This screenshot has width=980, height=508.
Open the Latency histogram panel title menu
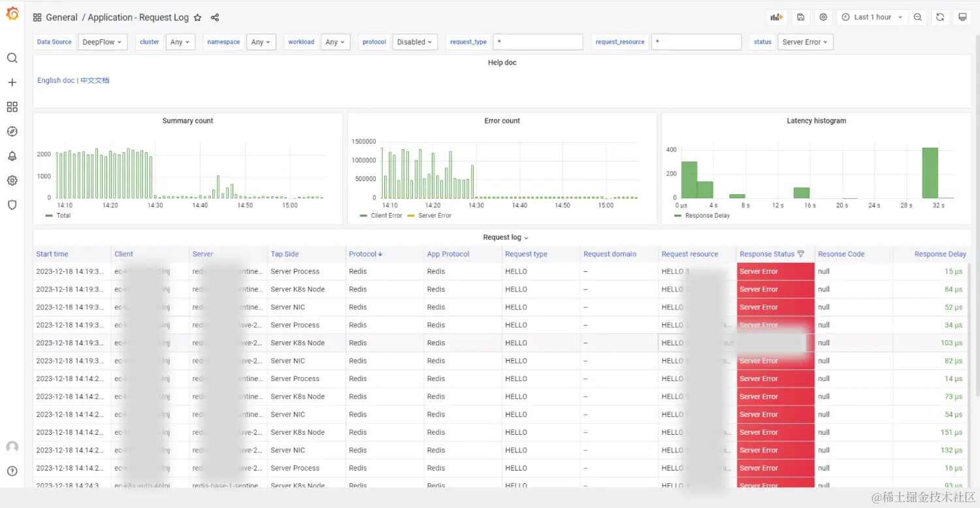tap(816, 121)
